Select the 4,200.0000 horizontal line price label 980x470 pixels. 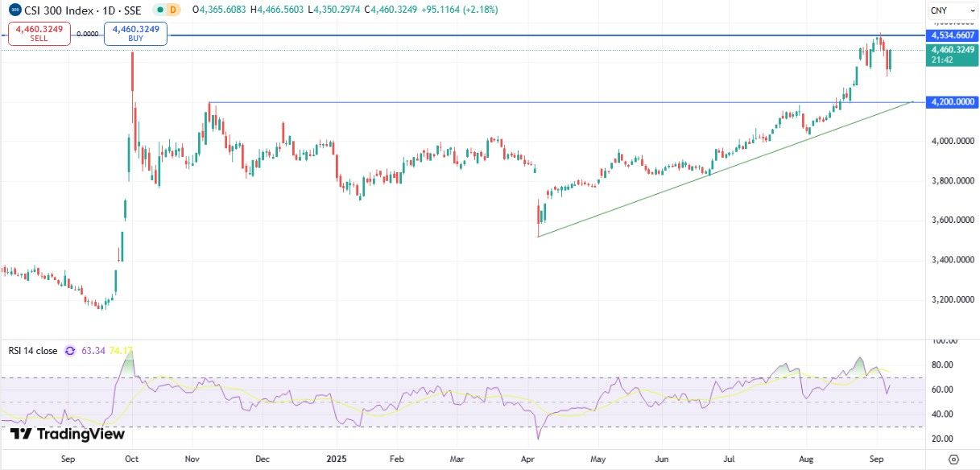[x=951, y=102]
